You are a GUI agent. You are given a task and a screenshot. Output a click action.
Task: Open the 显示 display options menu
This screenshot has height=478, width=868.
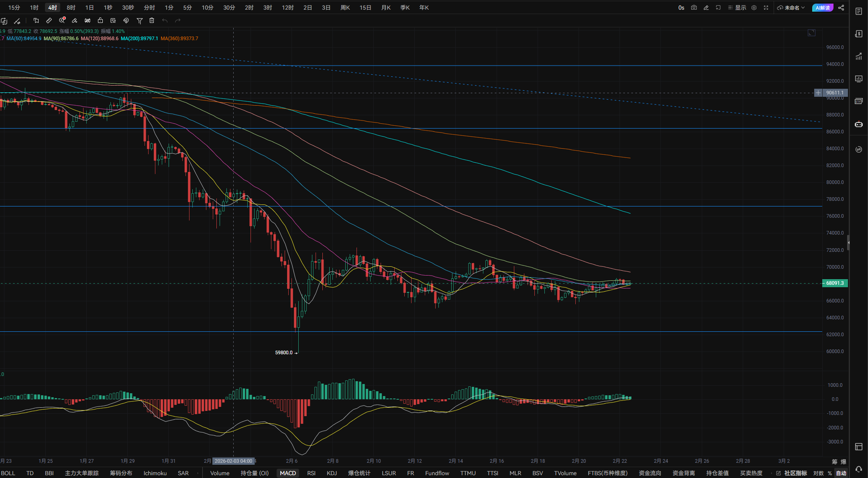pyautogui.click(x=737, y=8)
